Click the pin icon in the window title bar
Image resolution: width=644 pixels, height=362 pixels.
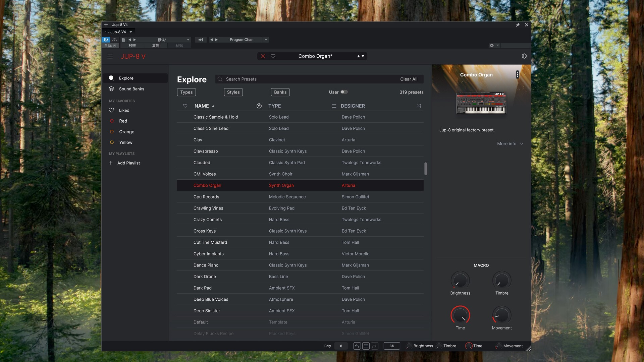pyautogui.click(x=518, y=25)
